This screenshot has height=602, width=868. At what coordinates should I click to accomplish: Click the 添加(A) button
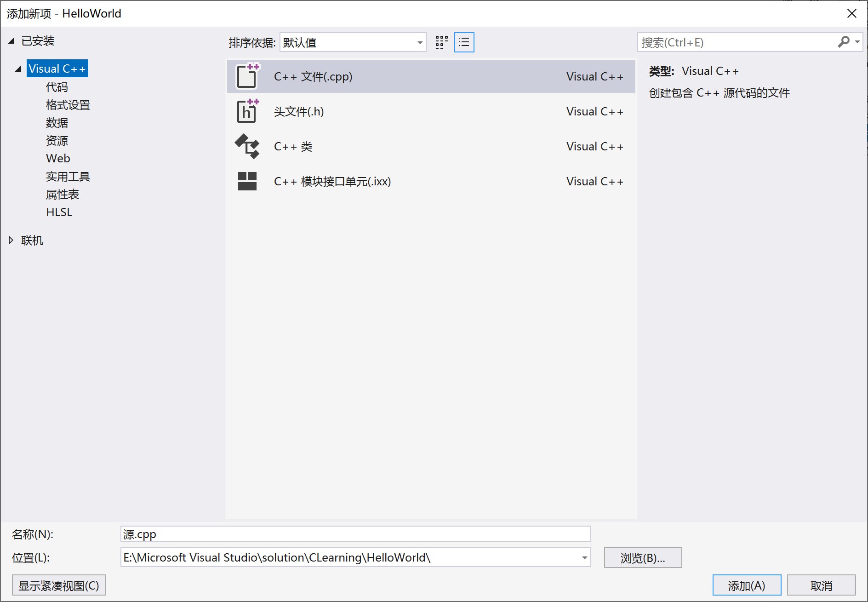click(x=747, y=585)
